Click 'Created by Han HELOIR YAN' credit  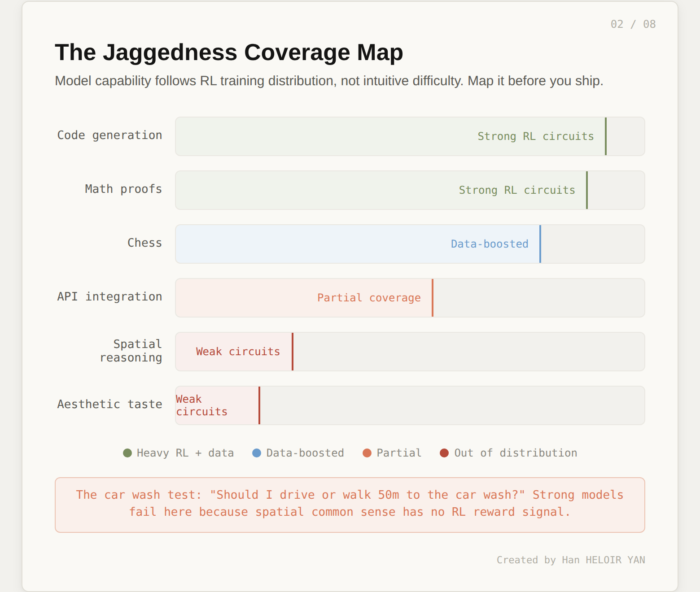[571, 560]
